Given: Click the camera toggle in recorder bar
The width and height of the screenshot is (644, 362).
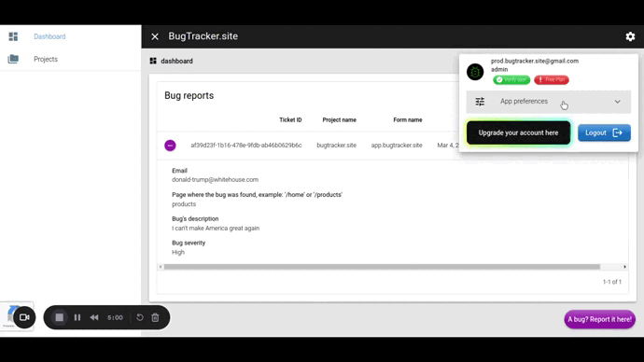Looking at the screenshot, I should click(x=24, y=317).
